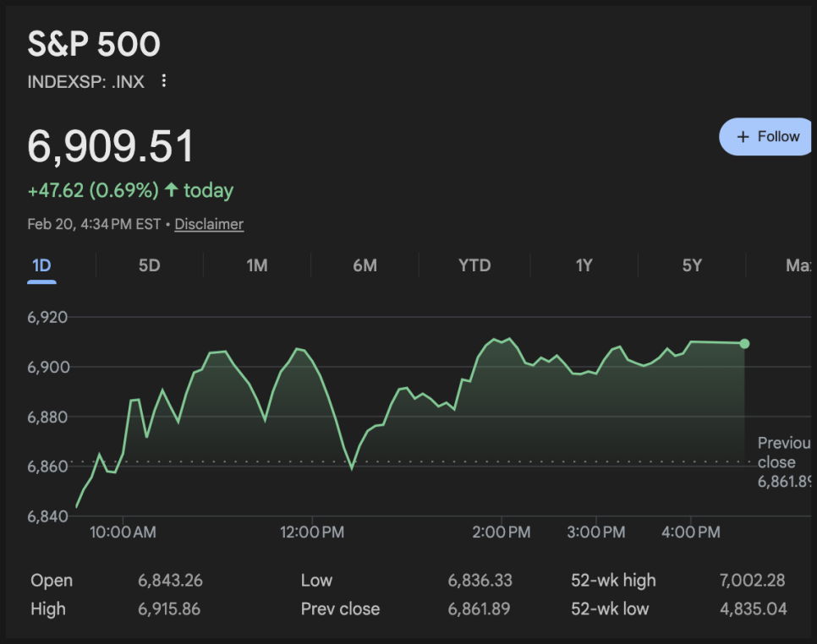Switch chart to the 6M range

click(x=365, y=265)
